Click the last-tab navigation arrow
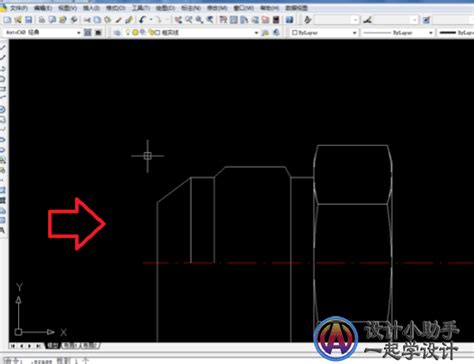 38,346
